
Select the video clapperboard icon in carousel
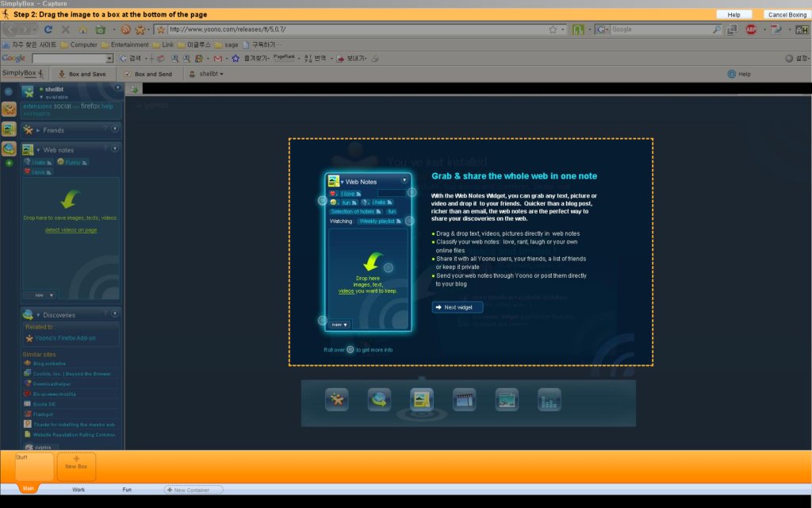[x=464, y=400]
